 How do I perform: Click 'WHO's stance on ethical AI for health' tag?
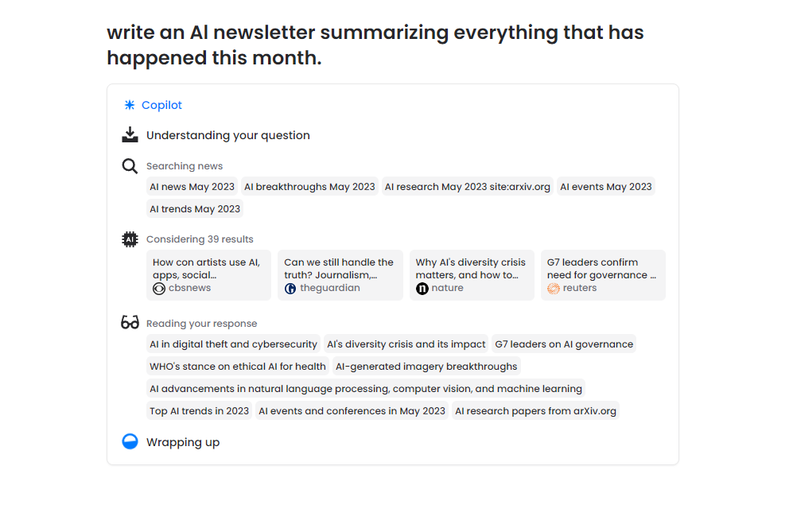(x=238, y=367)
